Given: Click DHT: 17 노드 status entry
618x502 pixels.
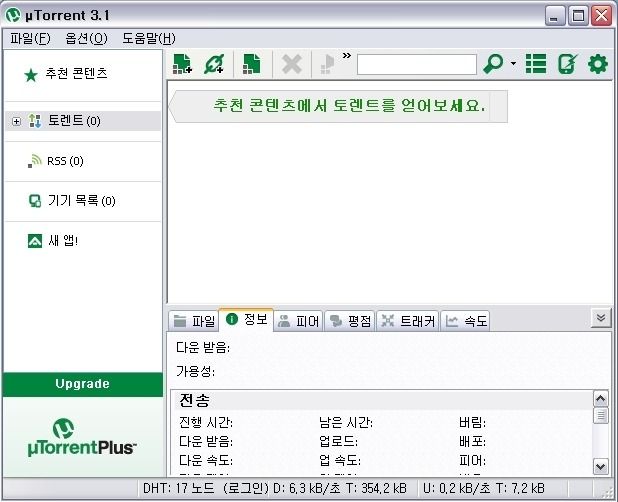Looking at the screenshot, I should pos(178,489).
